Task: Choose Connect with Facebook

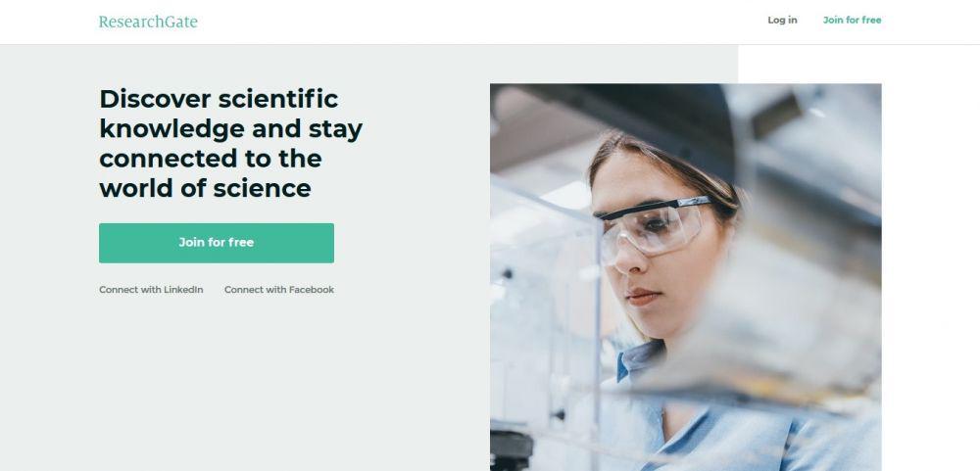Action: (x=279, y=290)
